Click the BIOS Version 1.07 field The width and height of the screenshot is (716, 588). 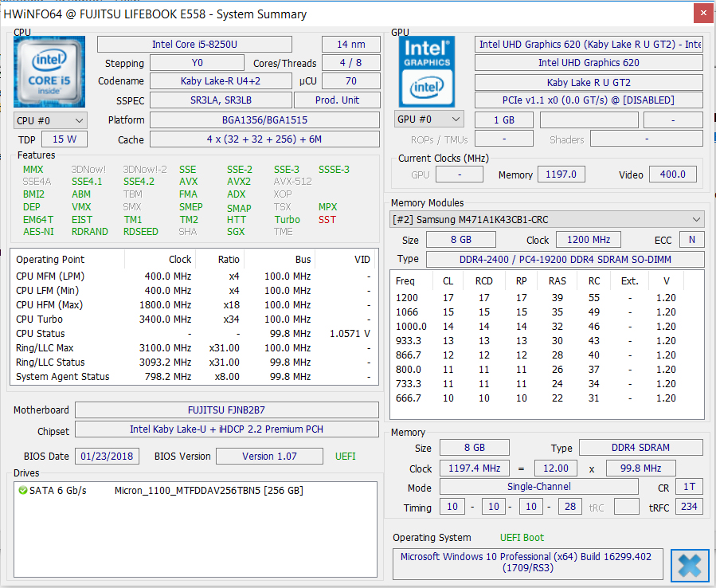coord(269,456)
